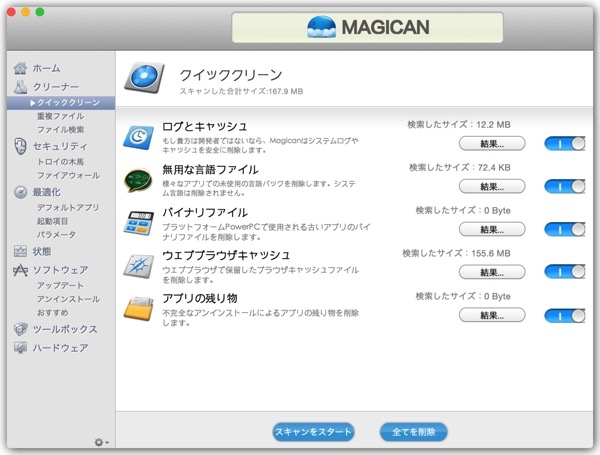Open 結果 results for バイナリファイル
This screenshot has width=600, height=455.
pyautogui.click(x=492, y=229)
